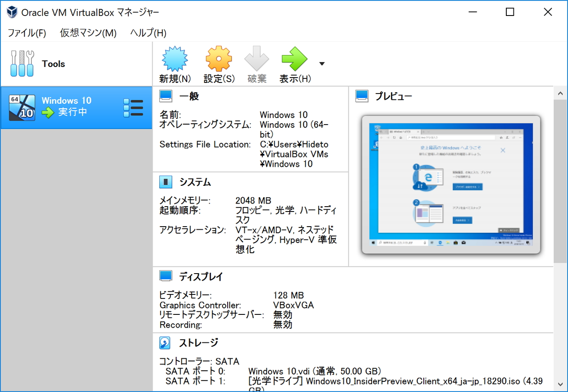Click the Tools panel icon
The height and width of the screenshot is (392, 568).
(x=21, y=63)
